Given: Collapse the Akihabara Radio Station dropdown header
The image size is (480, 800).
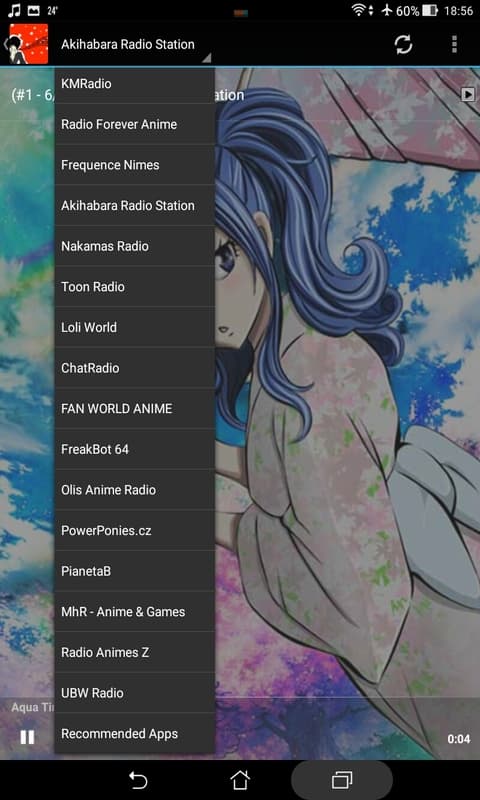Looking at the screenshot, I should 135,44.
